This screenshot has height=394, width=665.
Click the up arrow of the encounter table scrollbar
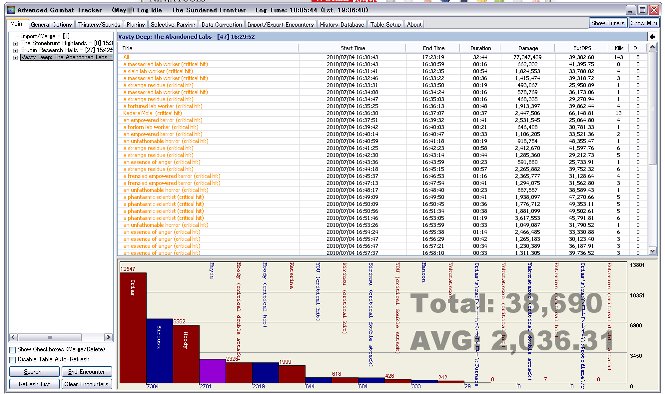652,48
